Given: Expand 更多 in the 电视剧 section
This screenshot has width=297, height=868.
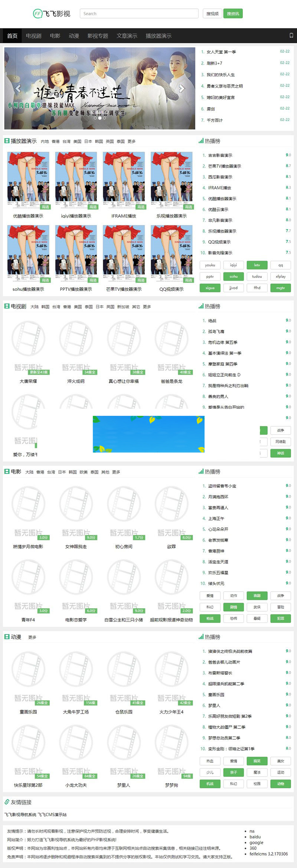Looking at the screenshot, I should click(147, 307).
